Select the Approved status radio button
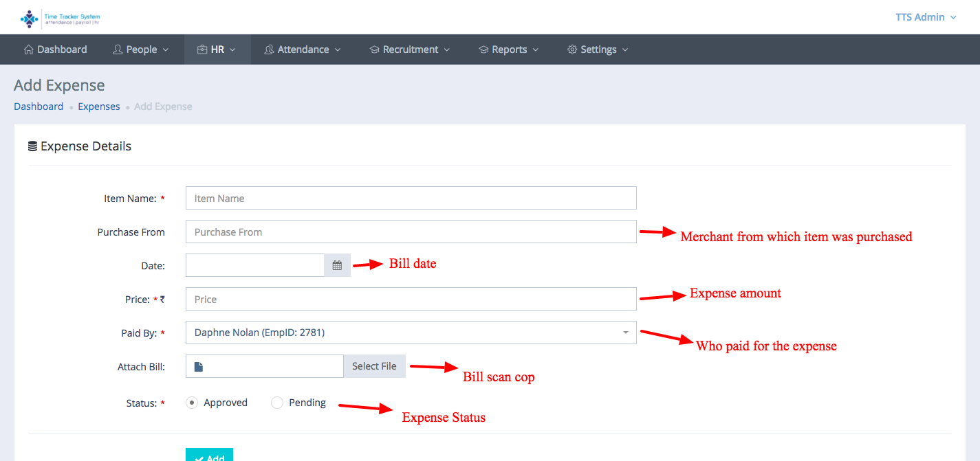 (192, 403)
